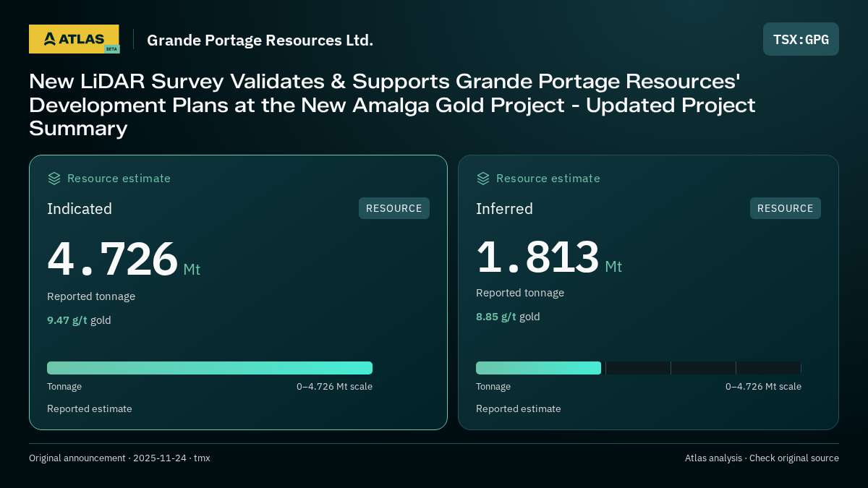Select the TSX:GPG ticker badge

[801, 39]
